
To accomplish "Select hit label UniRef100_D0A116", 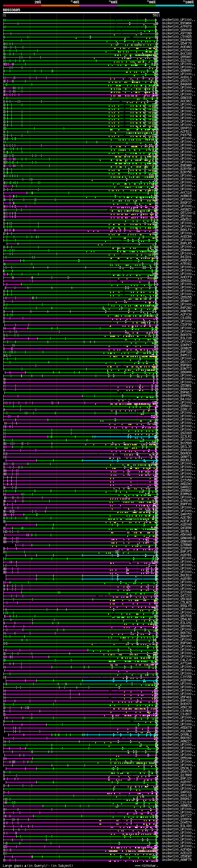I will coord(177,450).
